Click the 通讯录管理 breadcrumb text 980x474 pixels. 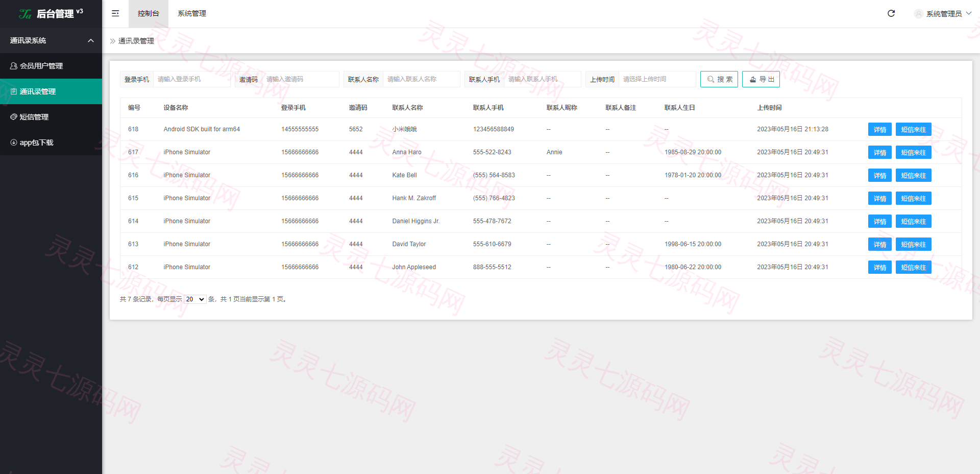[136, 41]
